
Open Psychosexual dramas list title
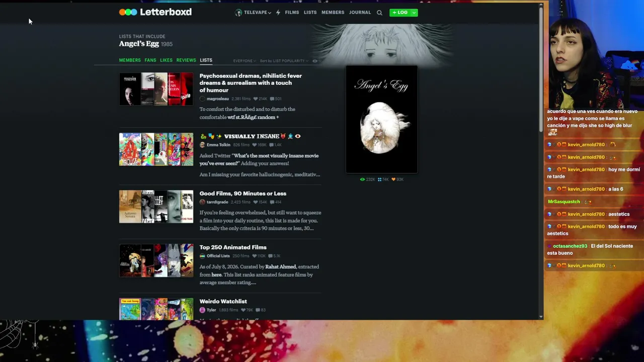(x=251, y=83)
